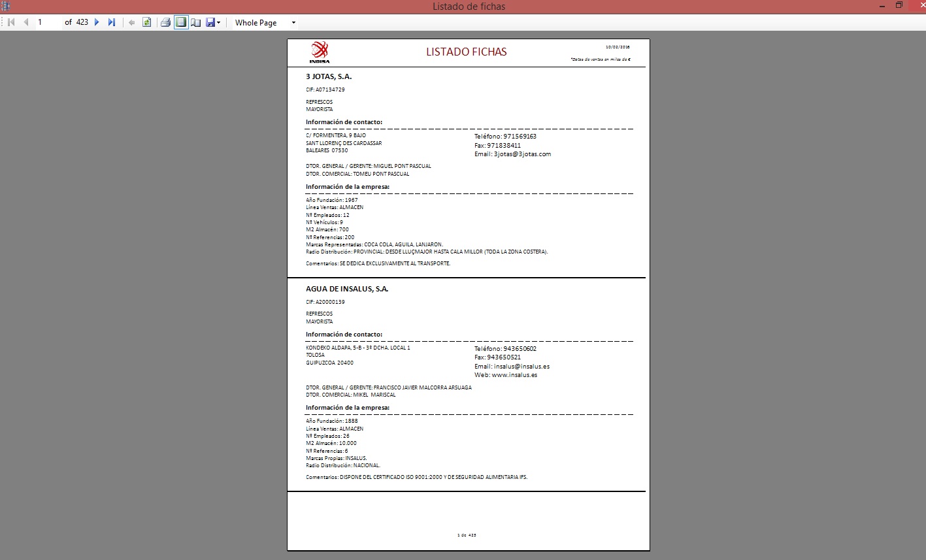Click Marcas Representadas: COCA COLA line
The width and height of the screenshot is (926, 560).
[374, 244]
